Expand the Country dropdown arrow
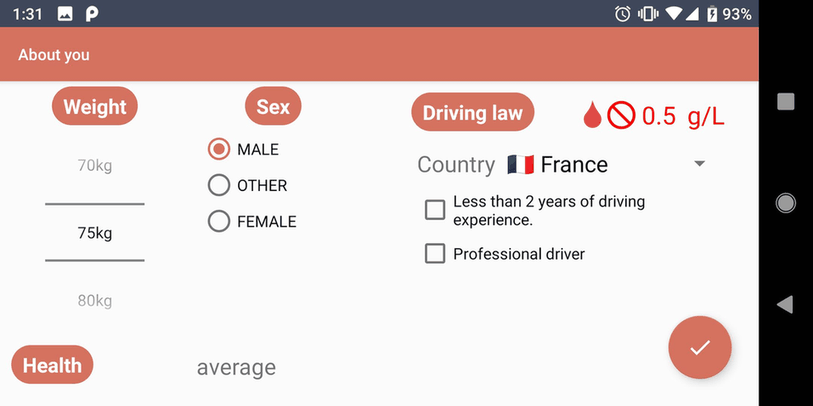Viewport: 813px width, 406px height. coord(700,165)
